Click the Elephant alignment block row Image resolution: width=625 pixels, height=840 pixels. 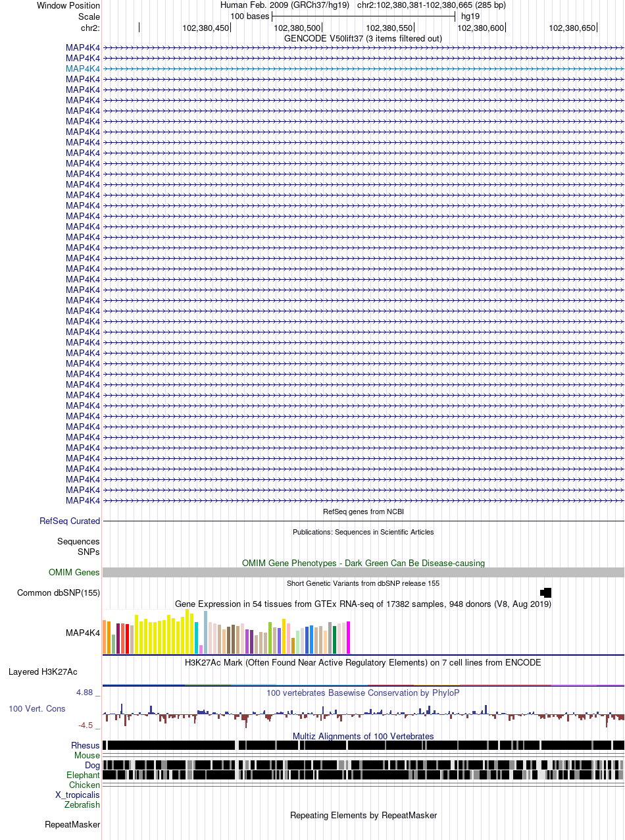tap(364, 775)
